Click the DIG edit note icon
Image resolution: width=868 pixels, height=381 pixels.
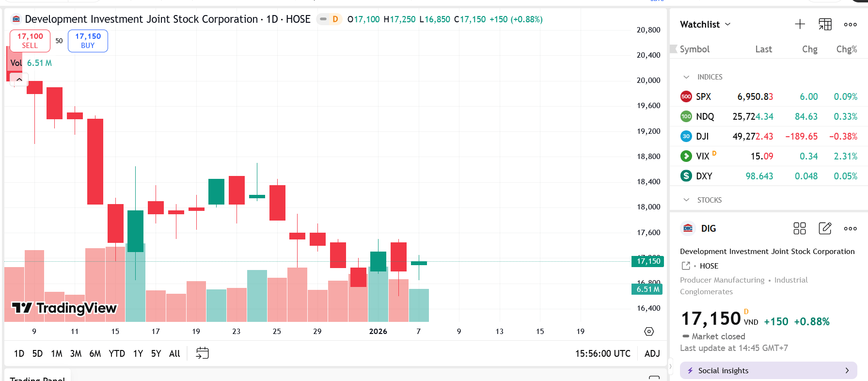tap(825, 228)
